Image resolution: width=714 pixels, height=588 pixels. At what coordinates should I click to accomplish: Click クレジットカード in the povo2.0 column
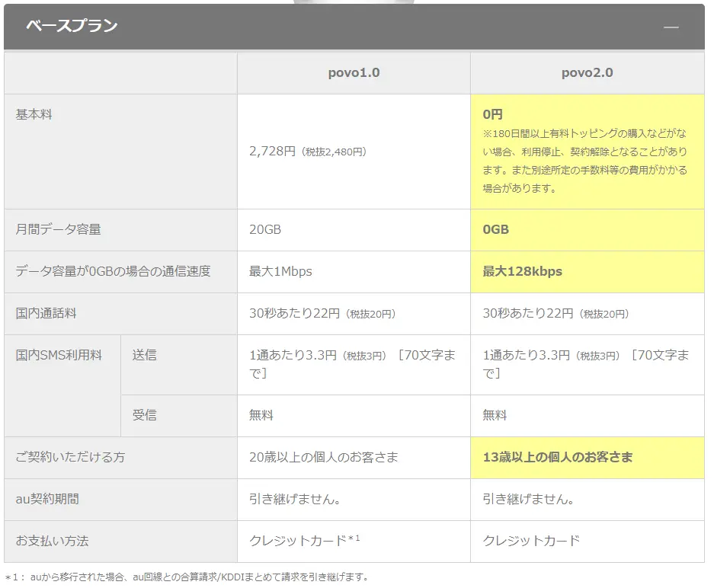(531, 541)
